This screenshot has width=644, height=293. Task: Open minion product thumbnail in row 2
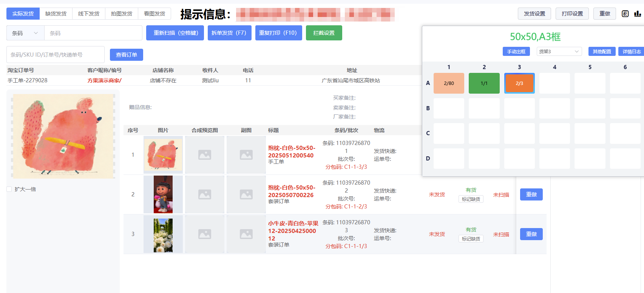pyautogui.click(x=163, y=194)
